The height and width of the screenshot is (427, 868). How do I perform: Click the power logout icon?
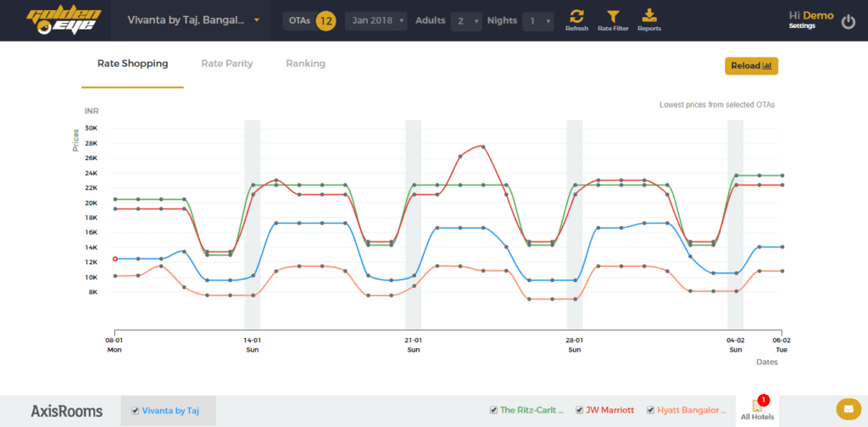[x=848, y=21]
